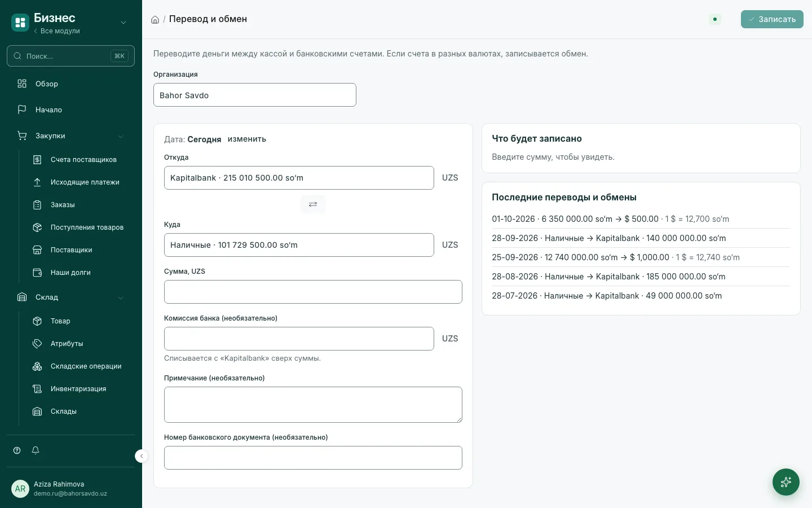Click the Начало flag icon
The image size is (812, 508).
click(x=22, y=110)
